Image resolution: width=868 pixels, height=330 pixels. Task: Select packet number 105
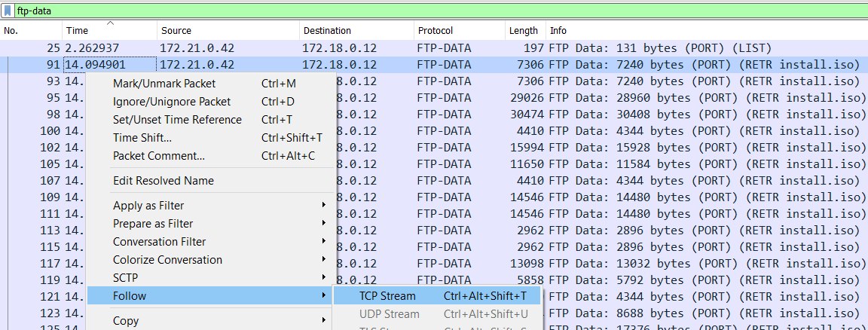point(50,164)
